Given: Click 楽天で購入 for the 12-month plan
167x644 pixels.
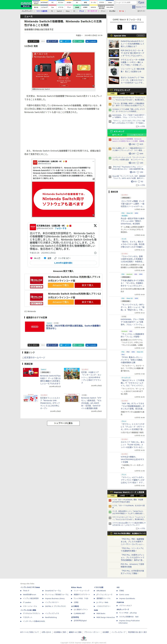Looking at the screenshot, I should click(87, 302).
